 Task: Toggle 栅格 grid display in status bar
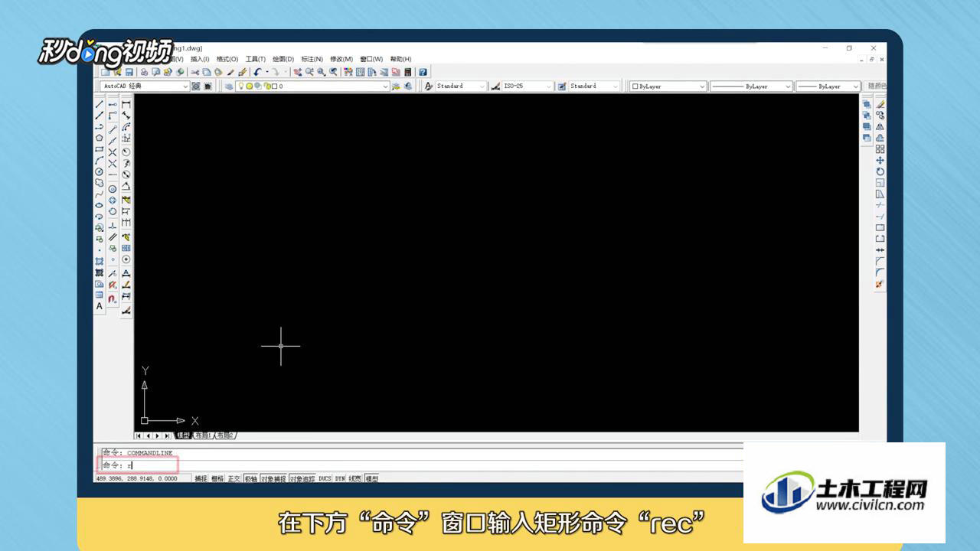tap(217, 479)
